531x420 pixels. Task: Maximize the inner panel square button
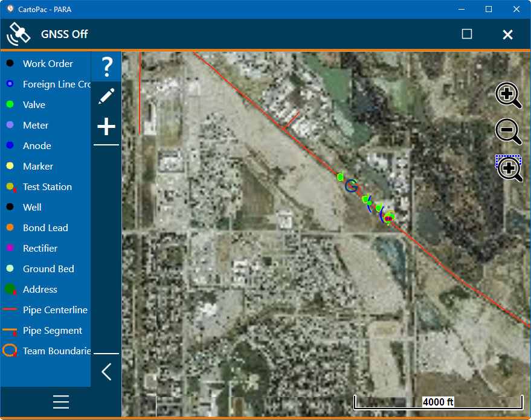click(466, 34)
